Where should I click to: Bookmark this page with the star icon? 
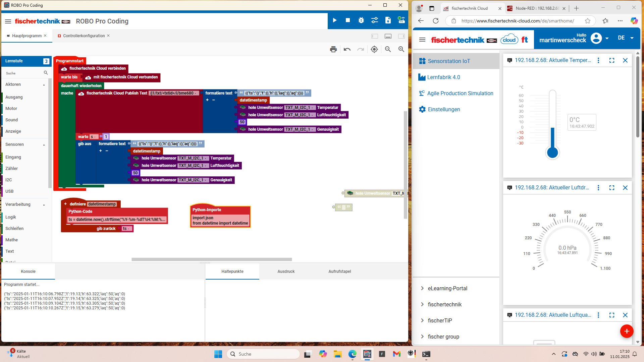click(588, 21)
